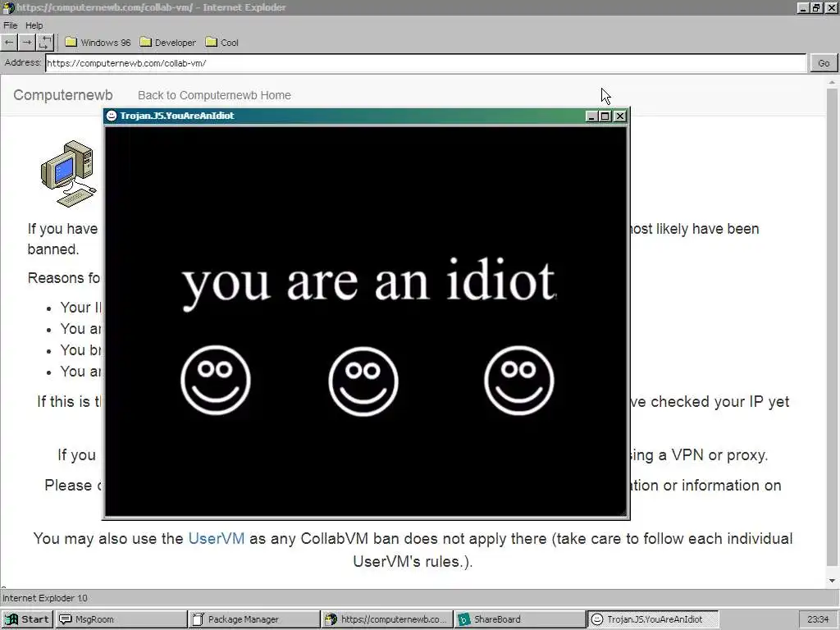Click the smiley icon in Trojan title bar
The height and width of the screenshot is (630, 840).
(112, 116)
